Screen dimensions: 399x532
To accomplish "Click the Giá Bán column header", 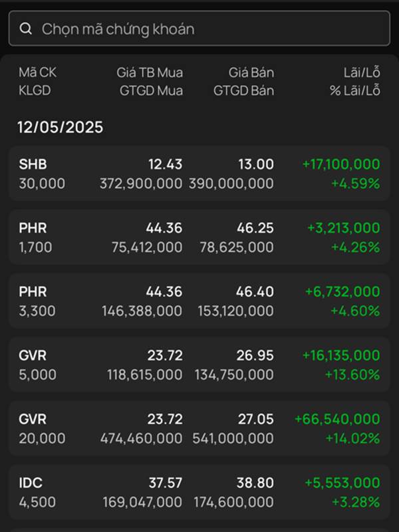I will (x=251, y=72).
